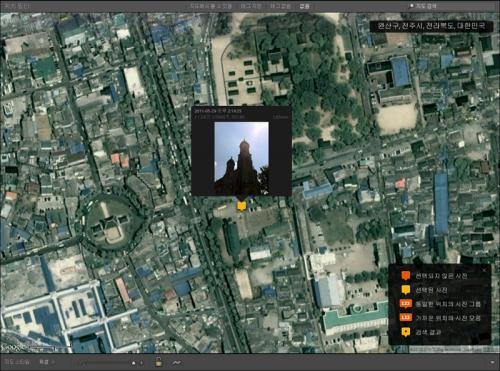Screen dimensions: 500x371
Task: Click the '선택되지 않은 사진' legend label
Action: pos(441,276)
